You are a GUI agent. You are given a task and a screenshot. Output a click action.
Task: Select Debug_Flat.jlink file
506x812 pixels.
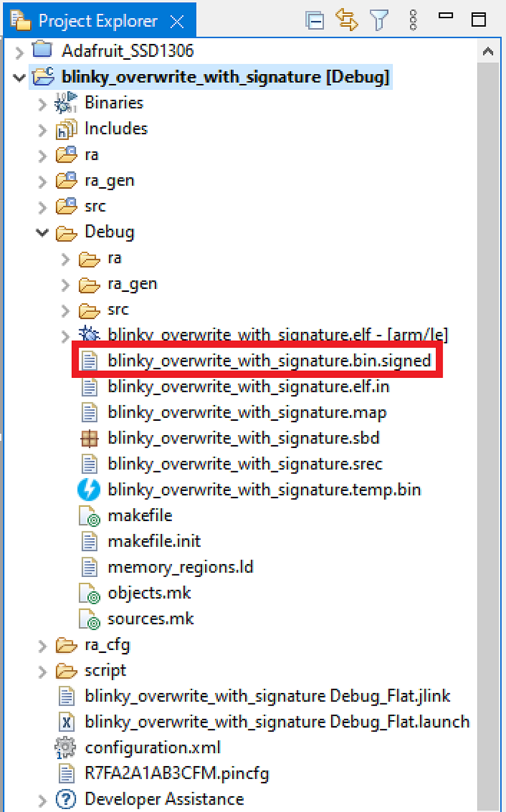tap(267, 696)
